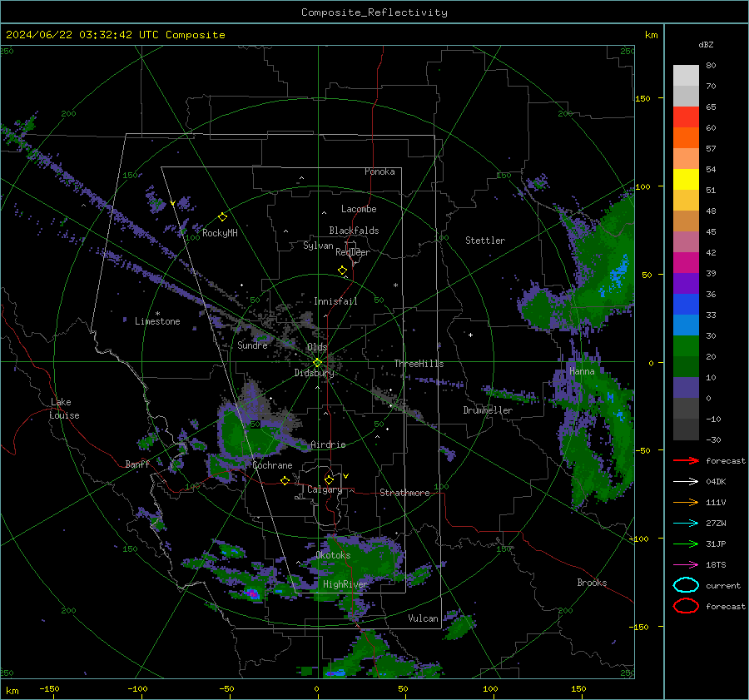Click the Cochrane label

pos(272,465)
